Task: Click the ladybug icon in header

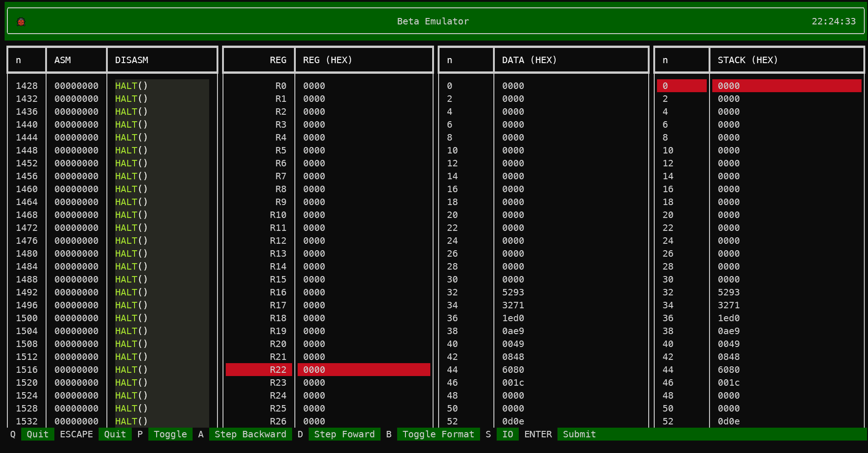Action: [x=21, y=22]
